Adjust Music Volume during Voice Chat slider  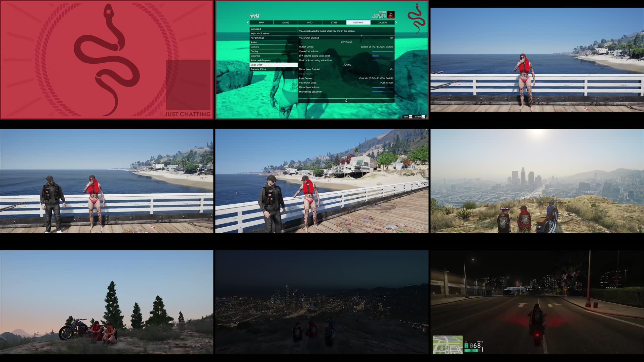point(383,60)
